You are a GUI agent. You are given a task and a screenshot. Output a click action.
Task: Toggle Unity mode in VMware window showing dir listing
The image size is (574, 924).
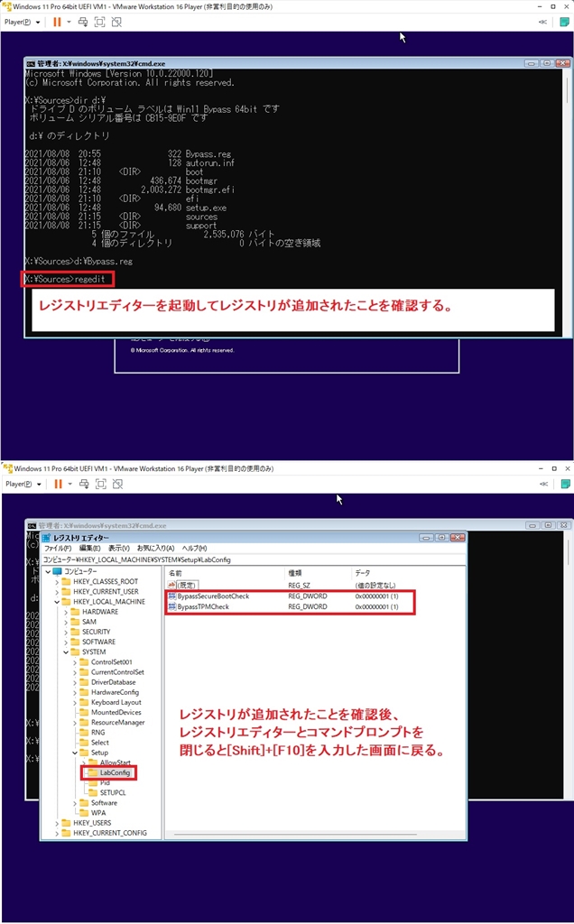[x=116, y=22]
